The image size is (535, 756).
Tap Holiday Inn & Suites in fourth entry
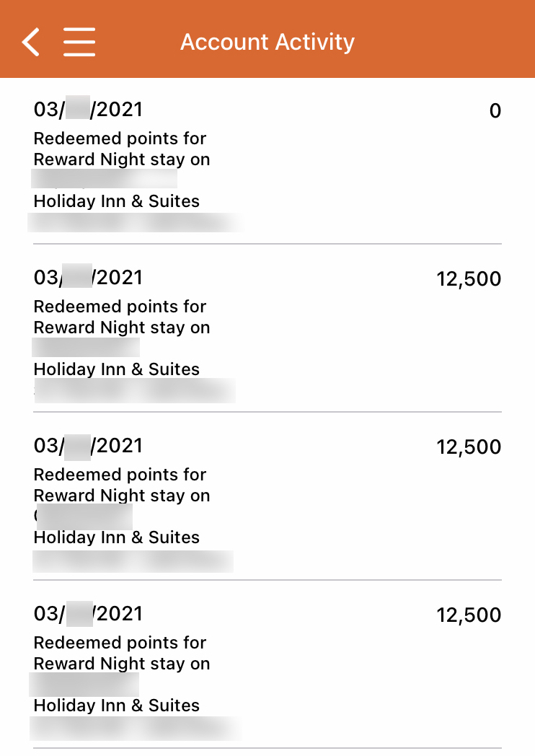[116, 706]
